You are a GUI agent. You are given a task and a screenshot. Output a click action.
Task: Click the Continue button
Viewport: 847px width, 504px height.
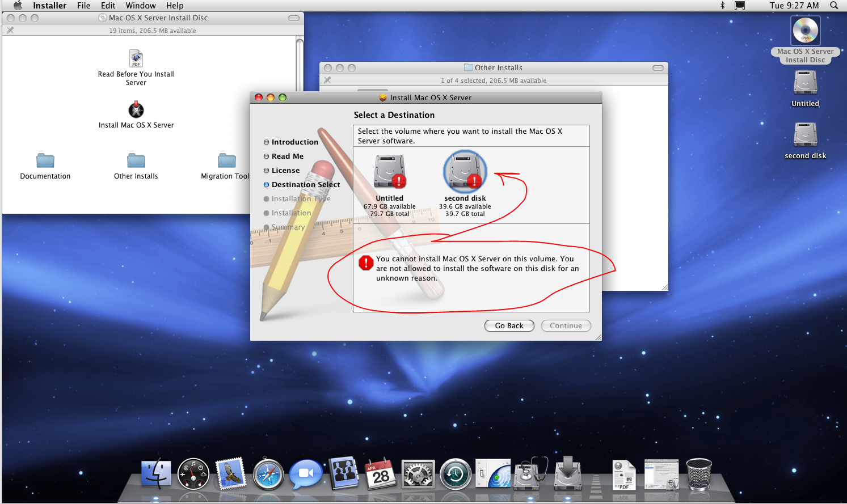[566, 325]
